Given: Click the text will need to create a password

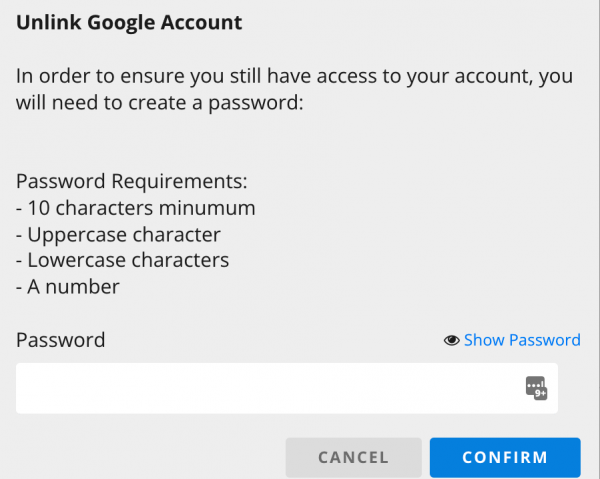Looking at the screenshot, I should (x=159, y=102).
